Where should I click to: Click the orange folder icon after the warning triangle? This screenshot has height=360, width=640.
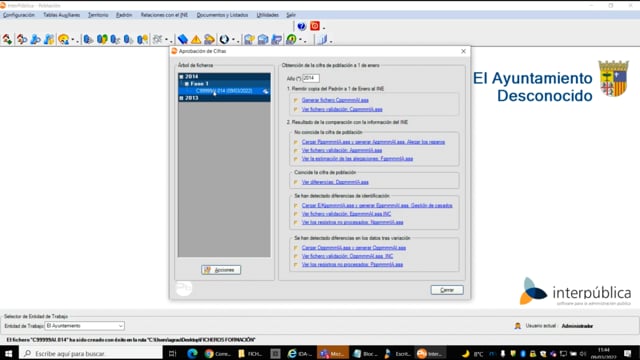(209, 39)
